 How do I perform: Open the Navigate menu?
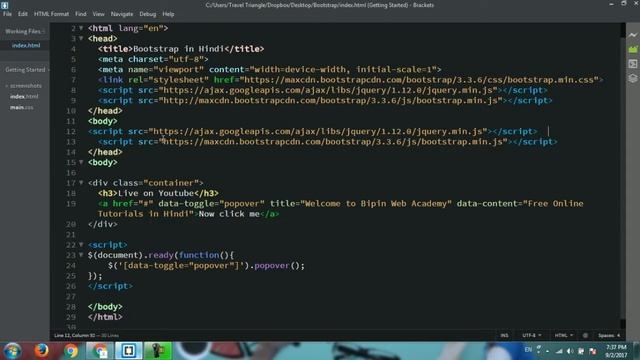tap(122, 14)
